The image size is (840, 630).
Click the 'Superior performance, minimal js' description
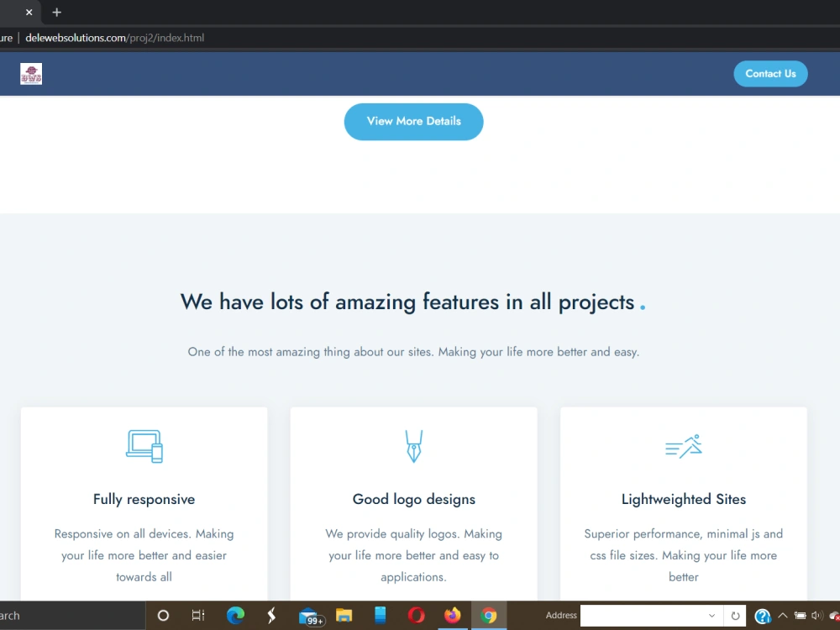pos(684,555)
